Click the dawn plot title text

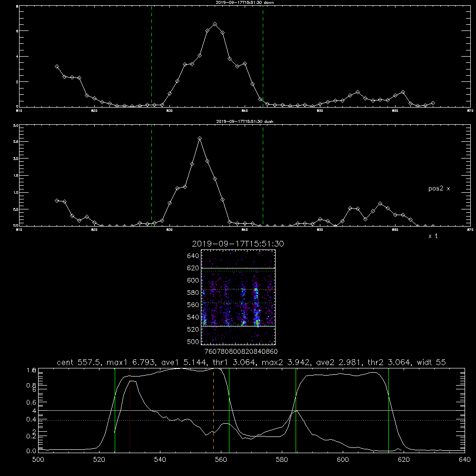coord(245,2)
